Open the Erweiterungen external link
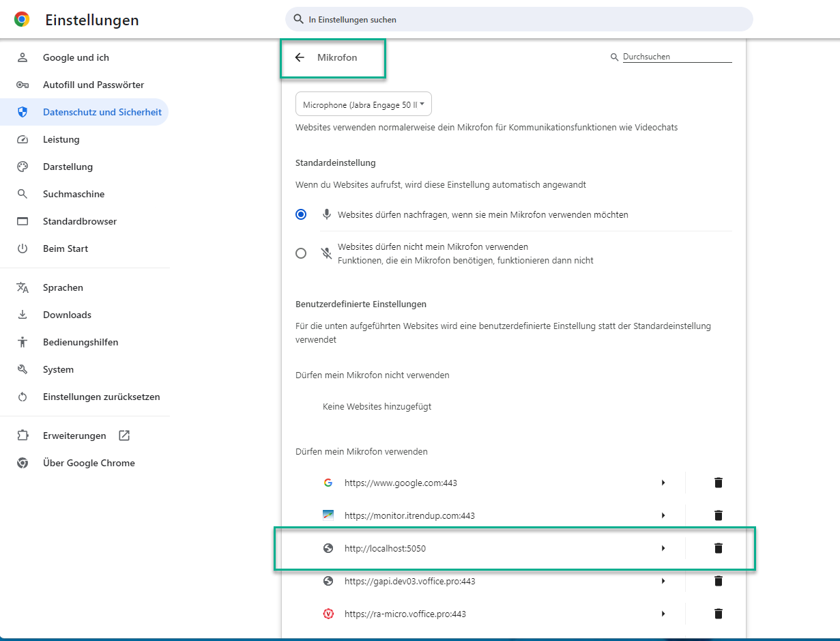The height and width of the screenshot is (641, 840). point(124,436)
